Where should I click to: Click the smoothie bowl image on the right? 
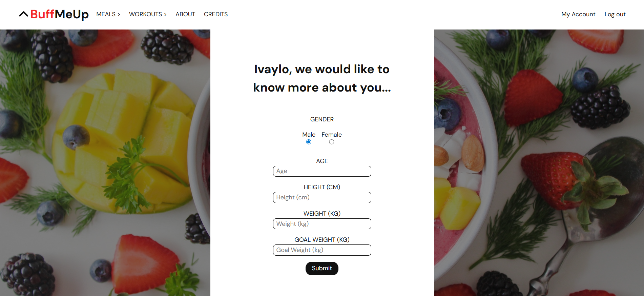click(x=539, y=163)
